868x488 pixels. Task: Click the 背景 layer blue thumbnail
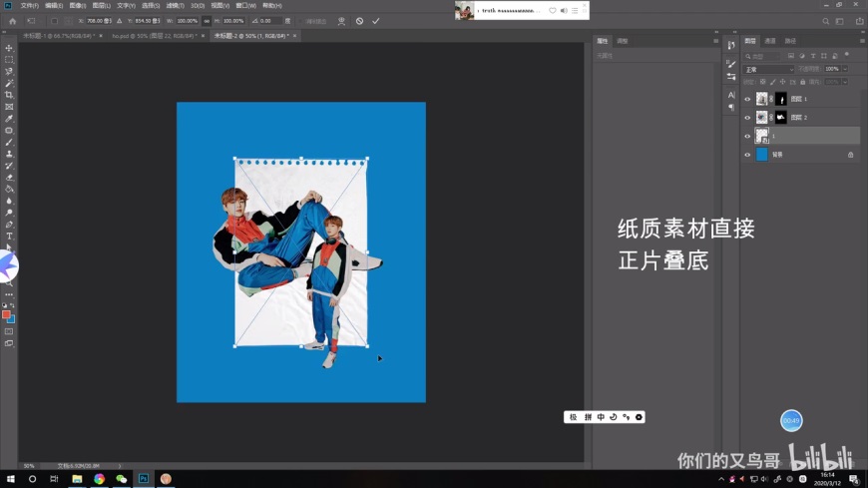(x=761, y=155)
